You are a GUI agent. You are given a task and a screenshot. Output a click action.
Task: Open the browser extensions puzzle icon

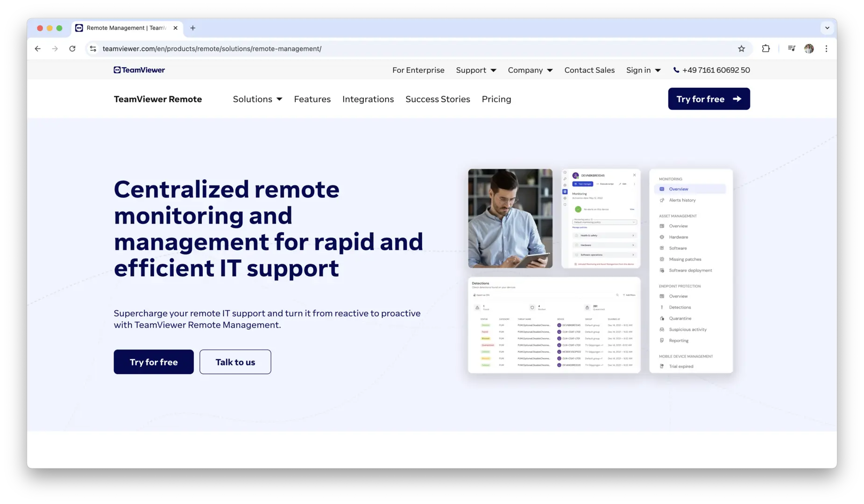(766, 49)
